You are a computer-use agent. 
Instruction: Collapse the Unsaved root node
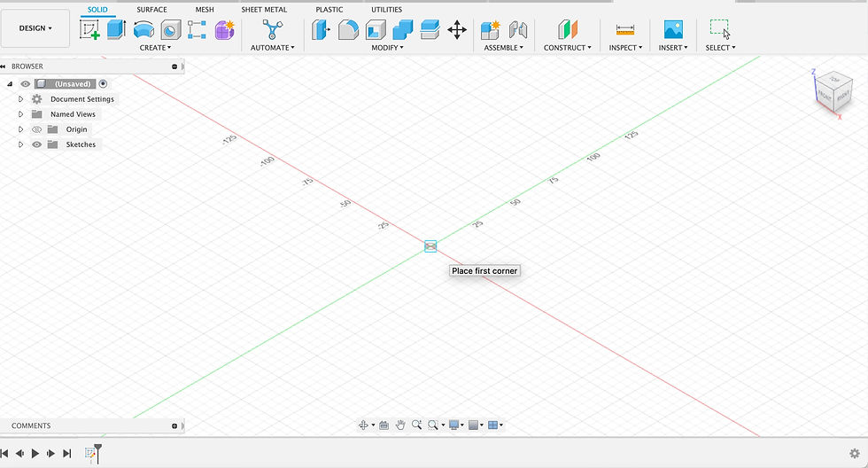pos(10,84)
